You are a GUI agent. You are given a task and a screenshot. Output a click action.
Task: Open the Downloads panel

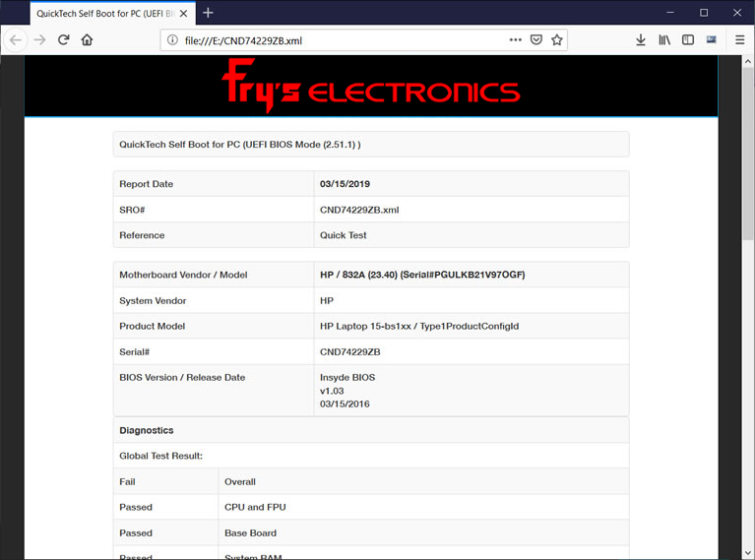(641, 40)
